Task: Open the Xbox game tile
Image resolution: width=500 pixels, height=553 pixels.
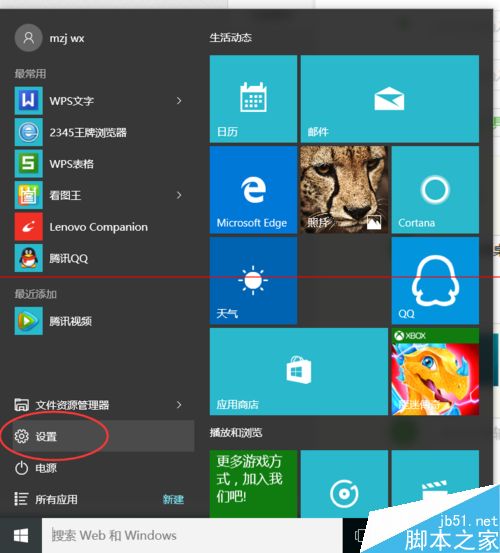Action: 435,372
